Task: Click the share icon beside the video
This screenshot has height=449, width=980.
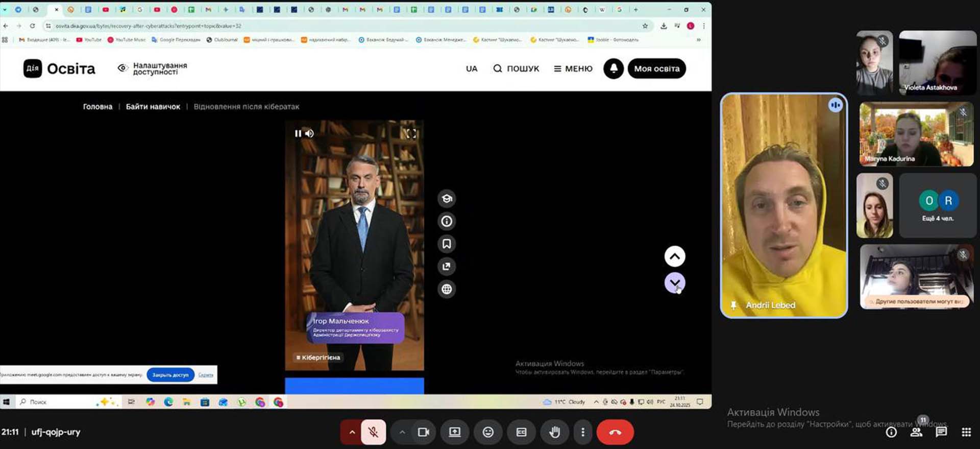Action: click(x=447, y=266)
